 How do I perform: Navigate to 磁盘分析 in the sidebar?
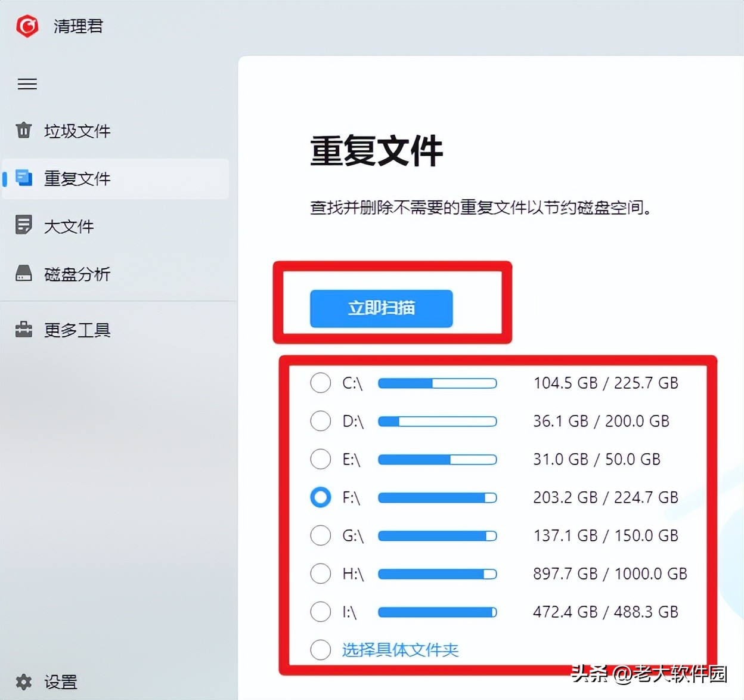[x=77, y=273]
